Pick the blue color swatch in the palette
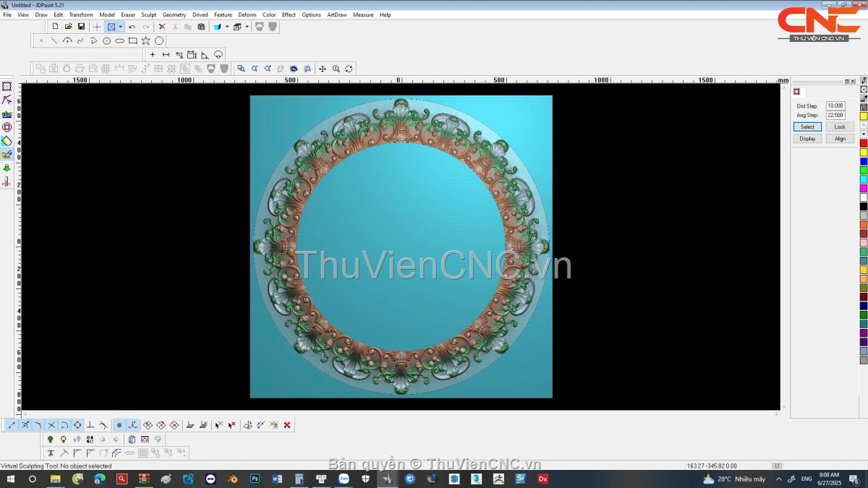 coord(864,161)
